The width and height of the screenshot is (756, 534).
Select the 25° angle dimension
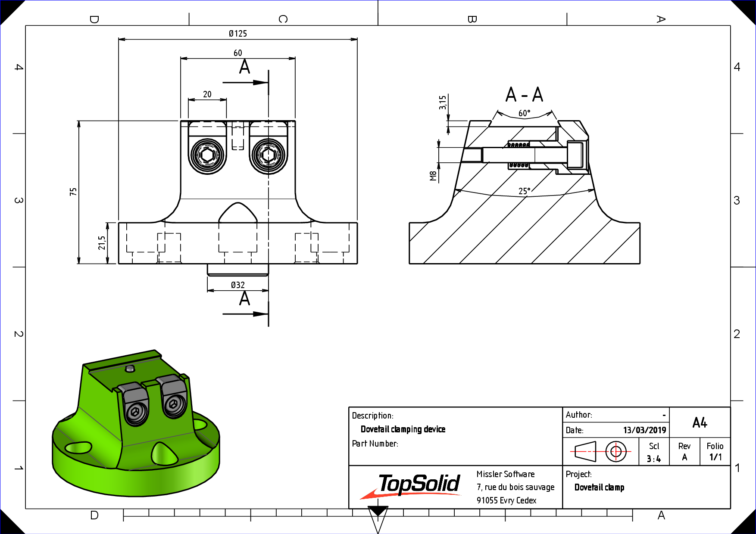pos(525,191)
